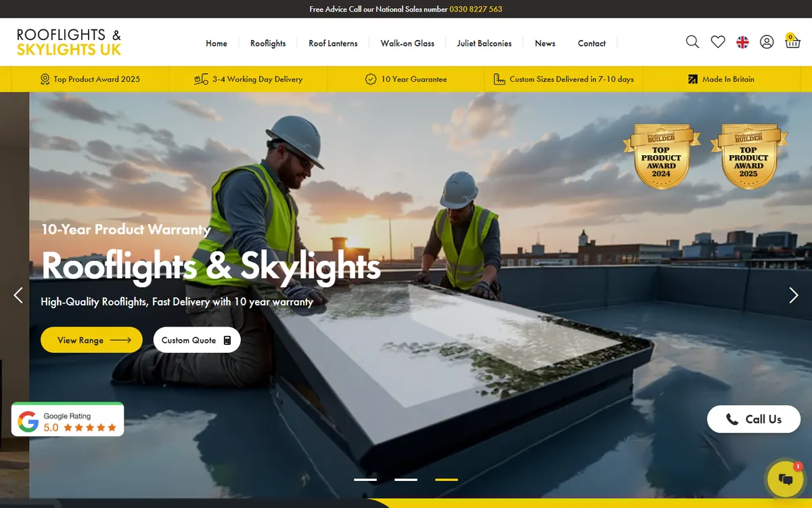Click Custom Sizes Delivered in 7-10 days
The height and width of the screenshot is (508, 812).
click(x=564, y=79)
